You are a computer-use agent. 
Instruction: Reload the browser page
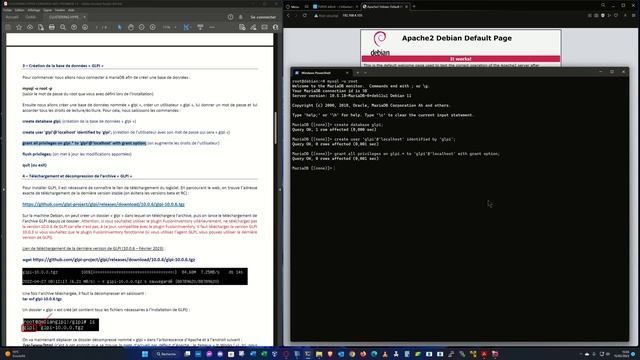(304, 16)
